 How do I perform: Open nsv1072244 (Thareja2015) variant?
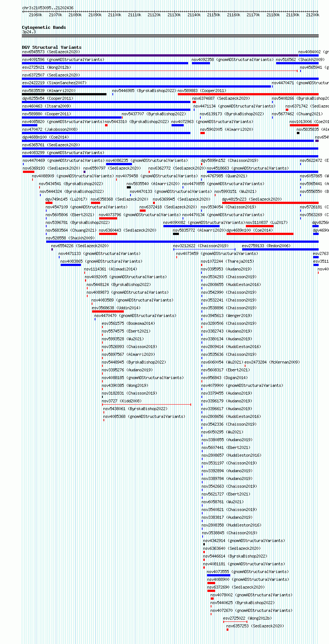(227, 261)
